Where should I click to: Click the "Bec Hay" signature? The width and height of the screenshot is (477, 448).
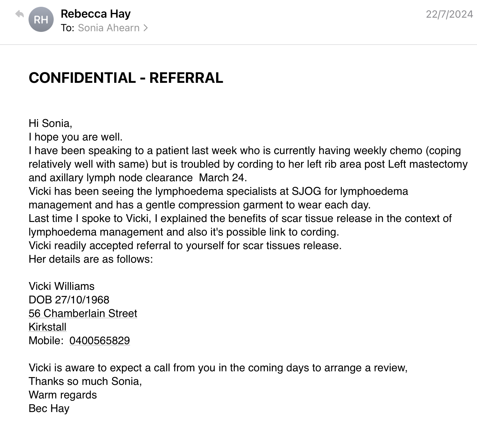pyautogui.click(x=49, y=408)
